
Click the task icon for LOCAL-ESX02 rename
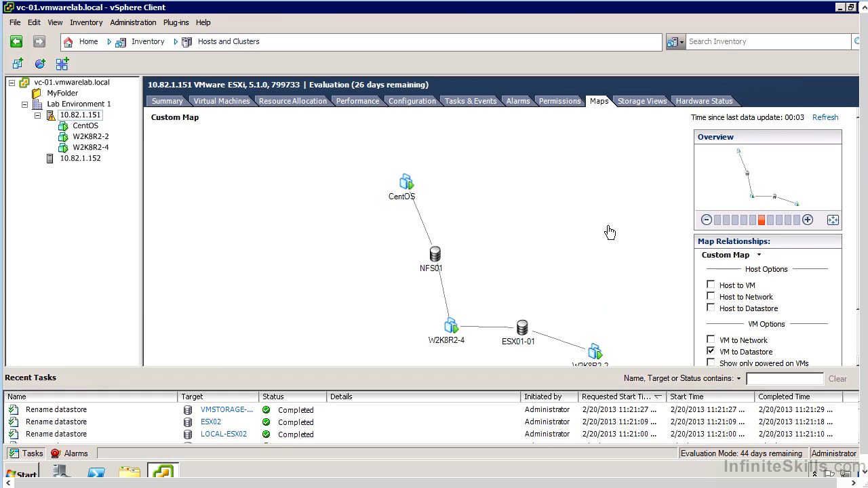(x=14, y=434)
